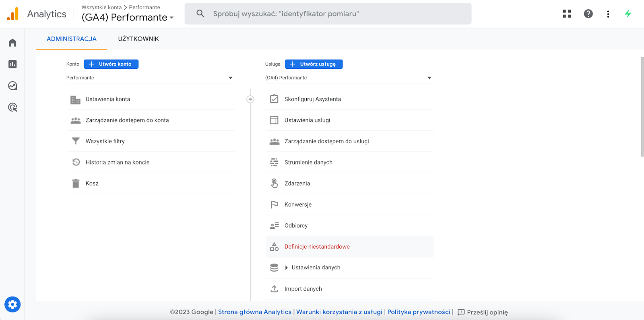The width and height of the screenshot is (644, 320).
Task: Click the search magnifier icon
Action: point(200,14)
